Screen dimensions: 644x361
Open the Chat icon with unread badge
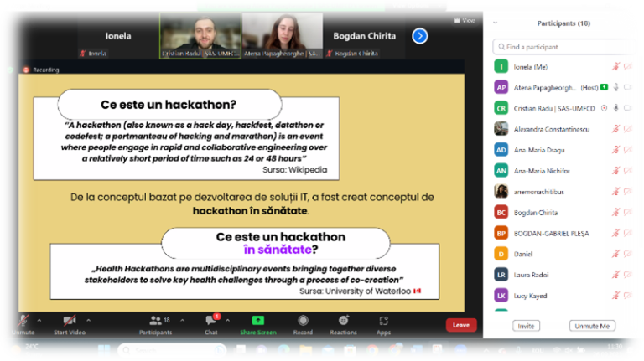pos(211,320)
